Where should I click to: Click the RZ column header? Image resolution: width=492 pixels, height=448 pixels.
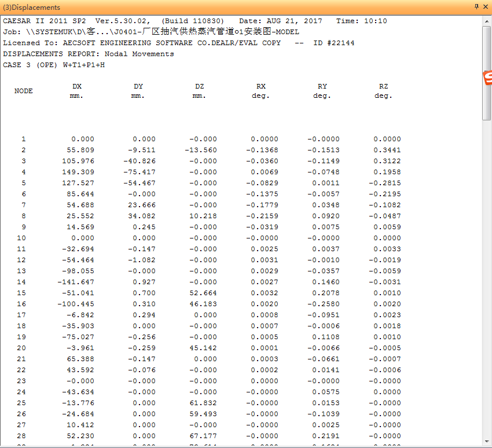(x=384, y=86)
